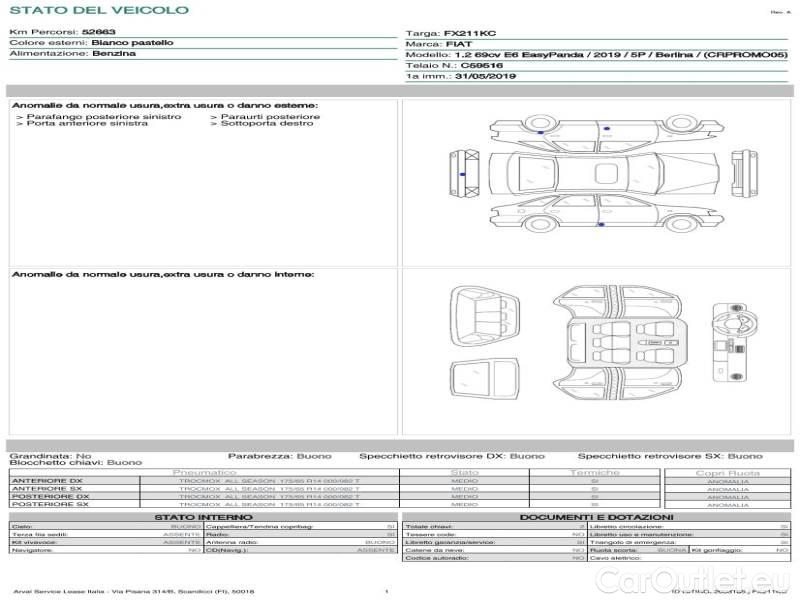Click the Parafango posteriore sinistro anomaly entry
Screen dimensions: 800x600
(99, 116)
